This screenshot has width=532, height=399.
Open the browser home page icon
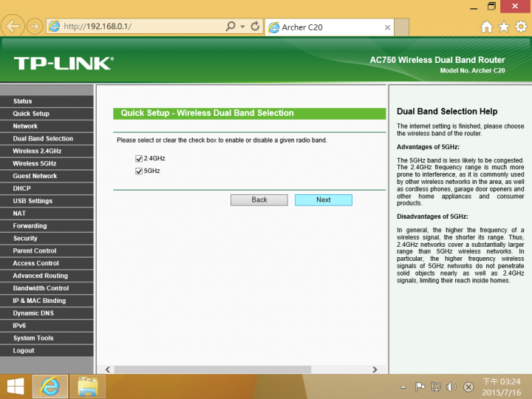click(486, 27)
